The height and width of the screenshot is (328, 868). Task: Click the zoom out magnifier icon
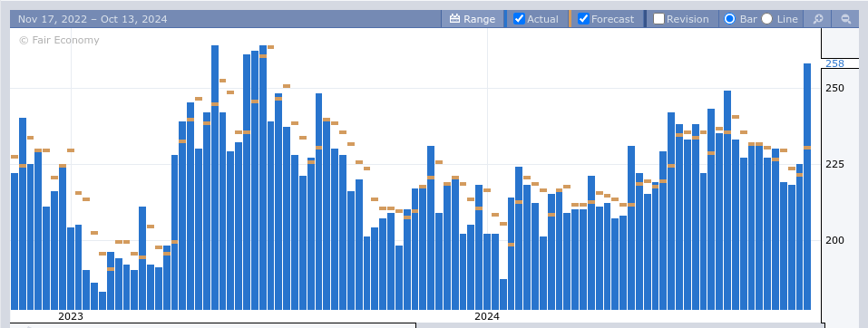846,19
